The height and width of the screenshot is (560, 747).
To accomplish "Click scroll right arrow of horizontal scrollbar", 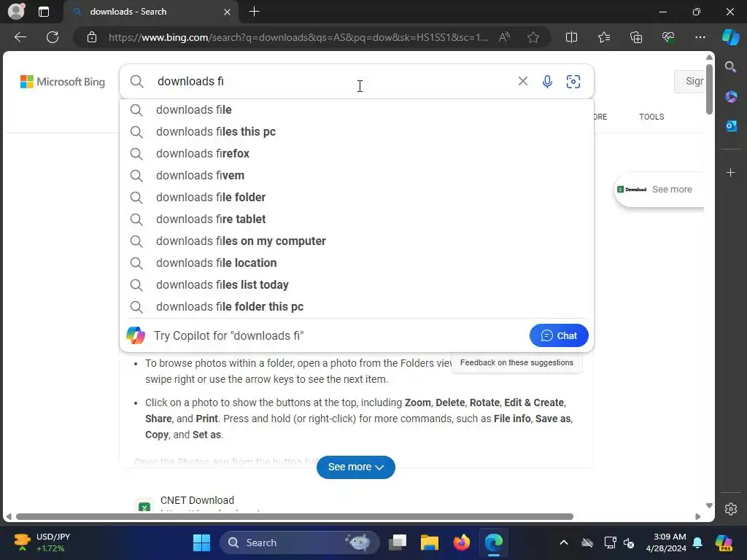I will point(698,517).
